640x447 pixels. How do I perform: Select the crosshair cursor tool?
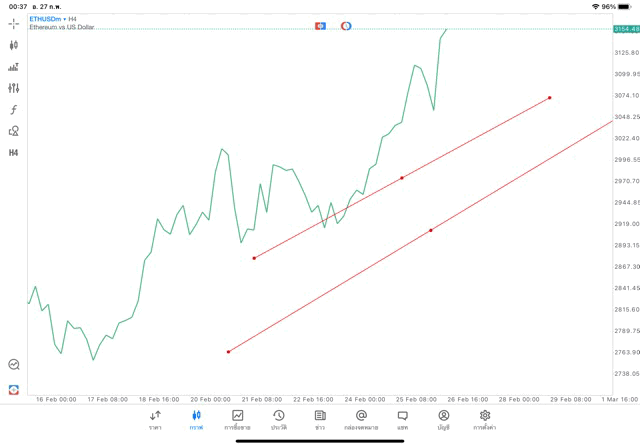[13, 23]
